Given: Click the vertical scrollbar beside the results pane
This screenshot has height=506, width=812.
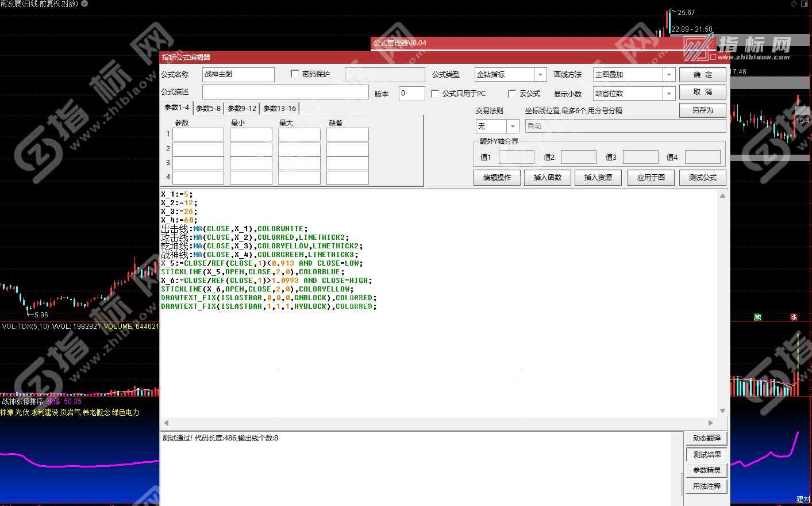Looking at the screenshot, I should tap(682, 469).
